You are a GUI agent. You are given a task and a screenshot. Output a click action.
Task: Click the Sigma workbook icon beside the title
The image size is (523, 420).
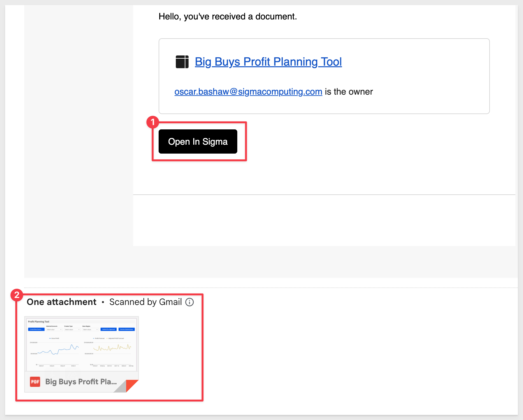182,62
